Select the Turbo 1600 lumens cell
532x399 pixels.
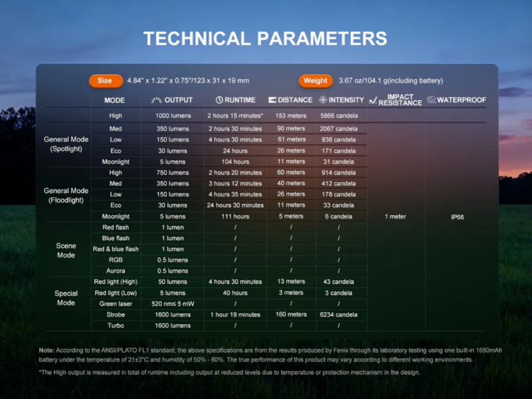coord(173,325)
